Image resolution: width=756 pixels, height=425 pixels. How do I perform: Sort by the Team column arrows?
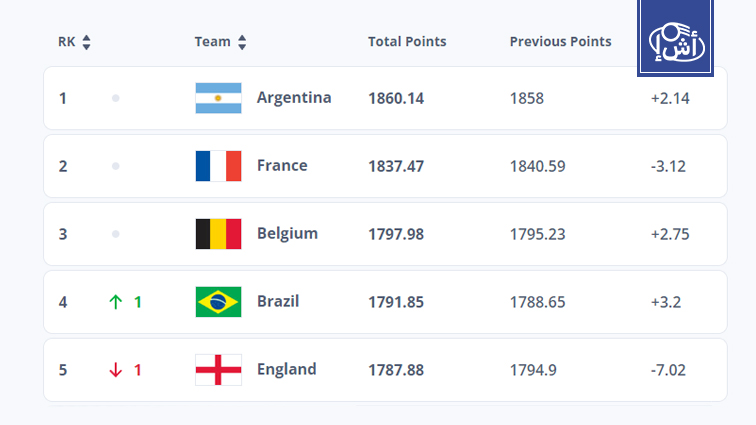(242, 42)
